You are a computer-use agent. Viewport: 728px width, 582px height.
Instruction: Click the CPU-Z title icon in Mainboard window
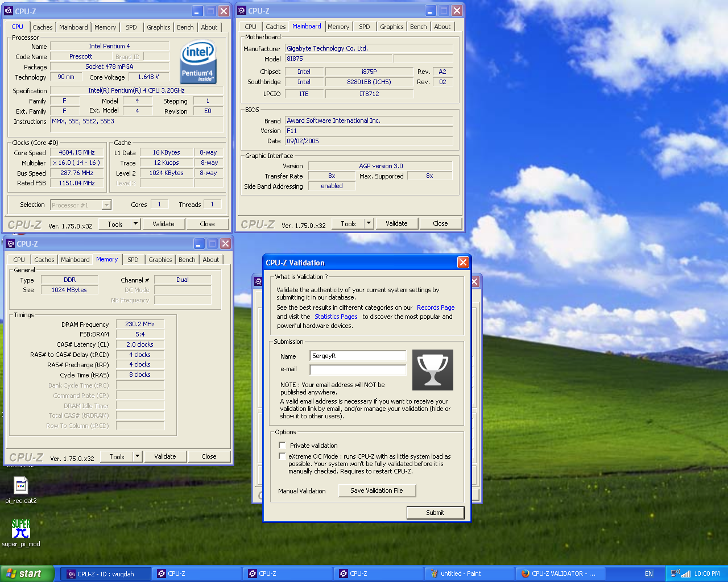point(242,10)
